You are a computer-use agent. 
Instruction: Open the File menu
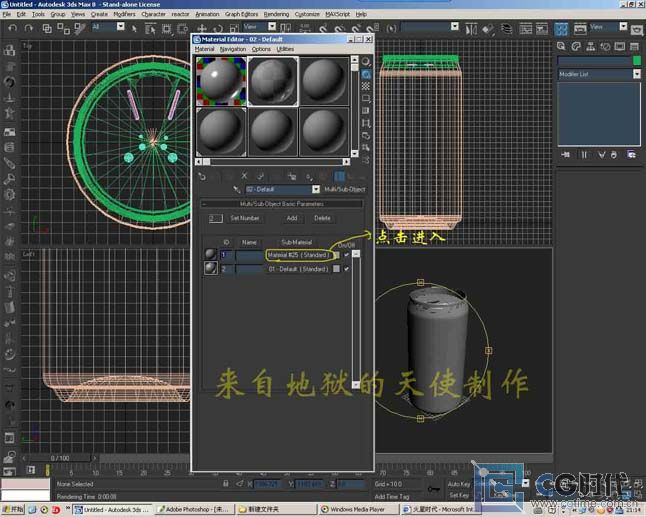pyautogui.click(x=7, y=14)
